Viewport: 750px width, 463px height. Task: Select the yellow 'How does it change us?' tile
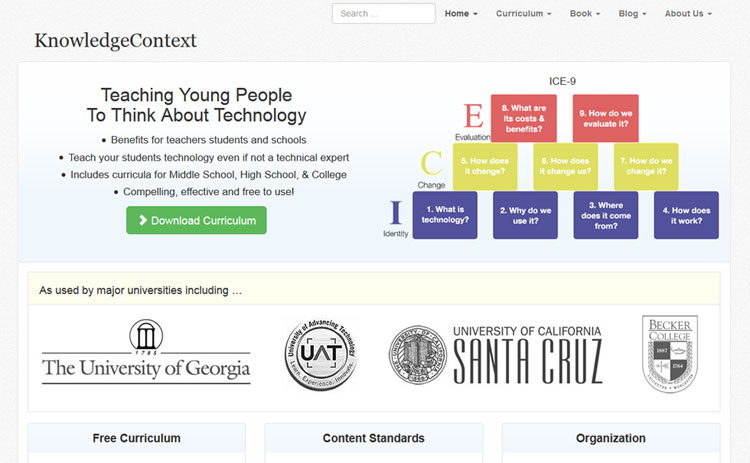[x=565, y=166]
